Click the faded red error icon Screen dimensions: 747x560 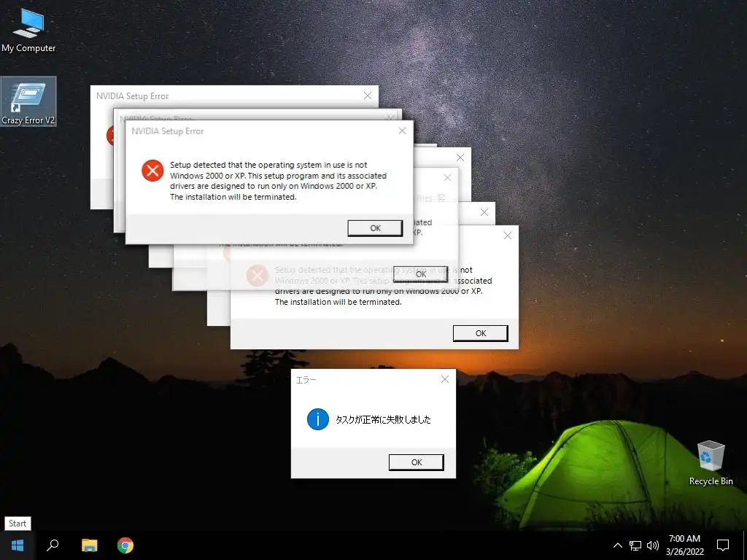258,276
